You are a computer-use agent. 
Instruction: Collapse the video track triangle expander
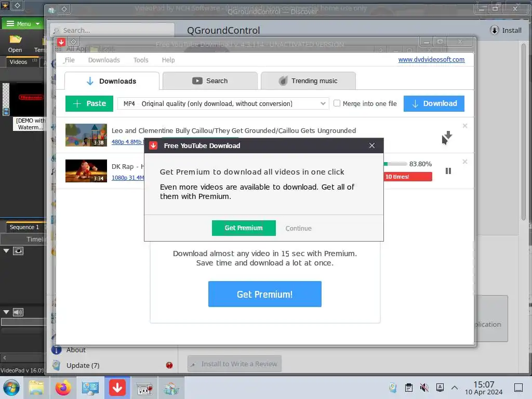(x=6, y=251)
